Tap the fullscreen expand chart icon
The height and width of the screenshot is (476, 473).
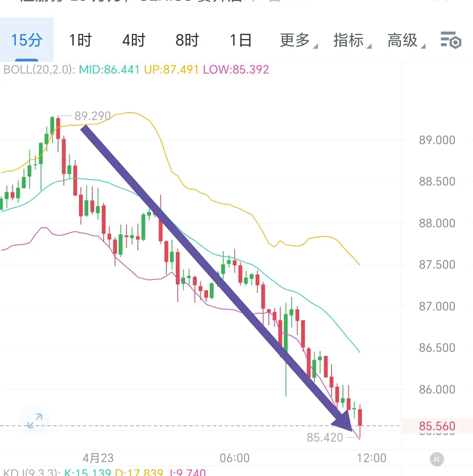[35, 421]
